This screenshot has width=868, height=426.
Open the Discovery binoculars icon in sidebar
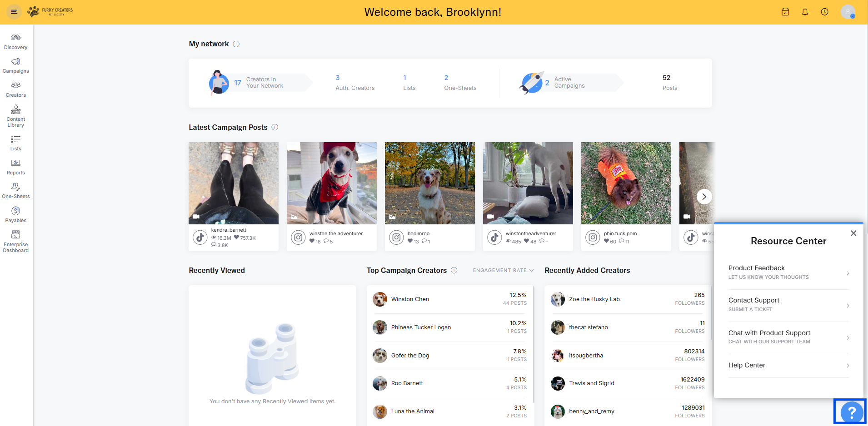(15, 37)
